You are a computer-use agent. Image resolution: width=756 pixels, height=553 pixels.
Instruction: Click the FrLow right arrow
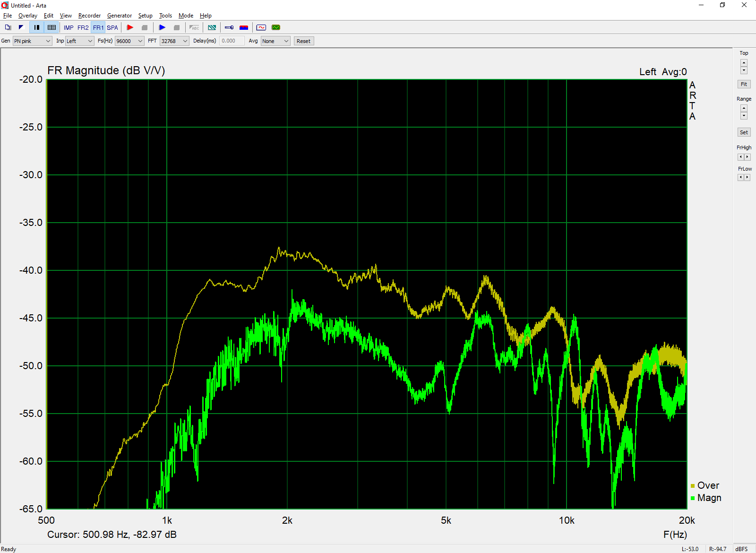point(747,177)
